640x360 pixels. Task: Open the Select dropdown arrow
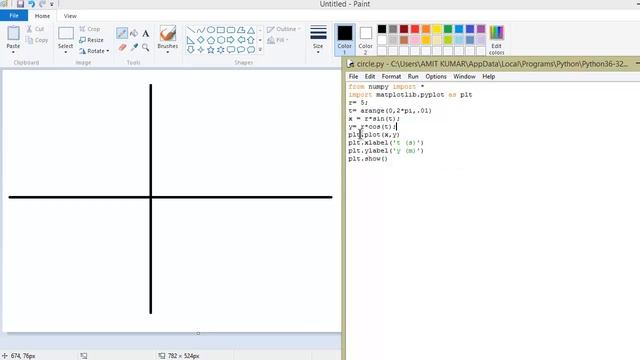[x=65, y=52]
